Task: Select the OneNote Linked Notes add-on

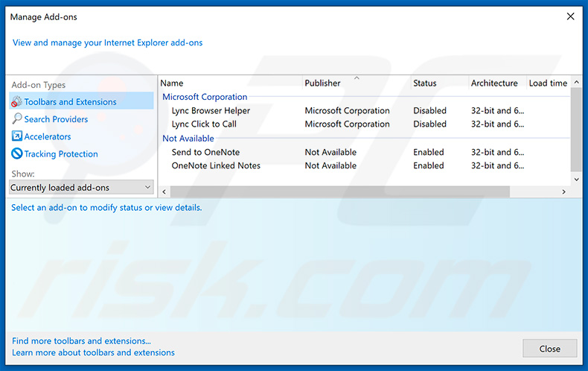Action: point(216,165)
